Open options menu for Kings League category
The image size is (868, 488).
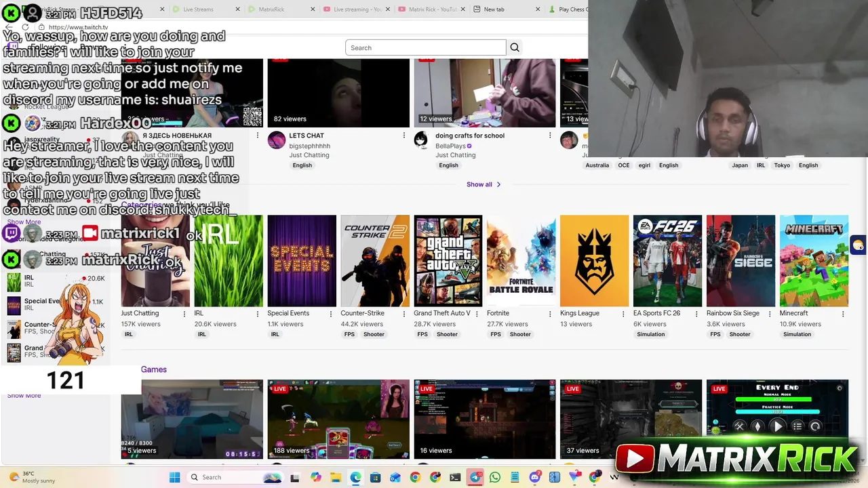pos(623,314)
